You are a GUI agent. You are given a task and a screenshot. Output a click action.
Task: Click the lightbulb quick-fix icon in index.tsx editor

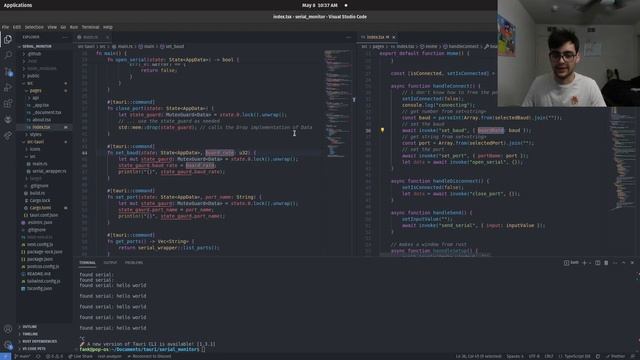click(382, 130)
